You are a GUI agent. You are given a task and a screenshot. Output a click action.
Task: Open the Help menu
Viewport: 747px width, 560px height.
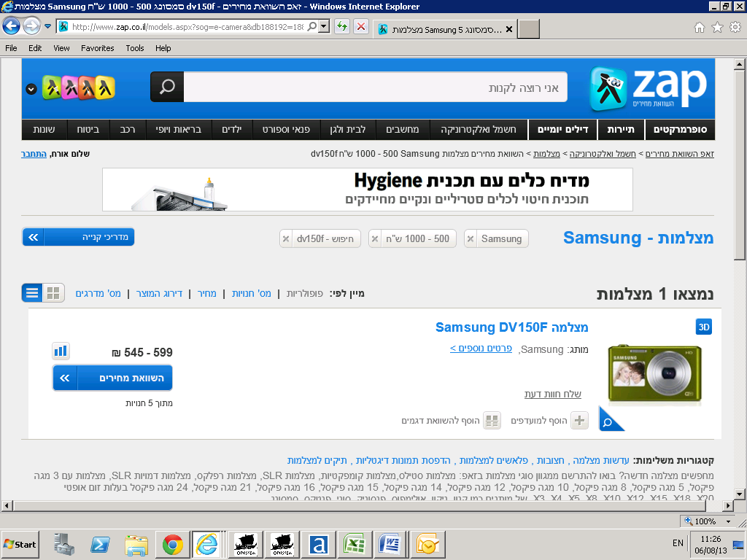pos(163,48)
